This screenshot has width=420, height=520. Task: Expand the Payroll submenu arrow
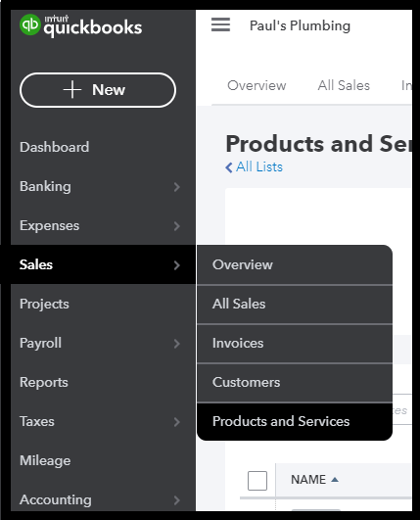click(177, 344)
